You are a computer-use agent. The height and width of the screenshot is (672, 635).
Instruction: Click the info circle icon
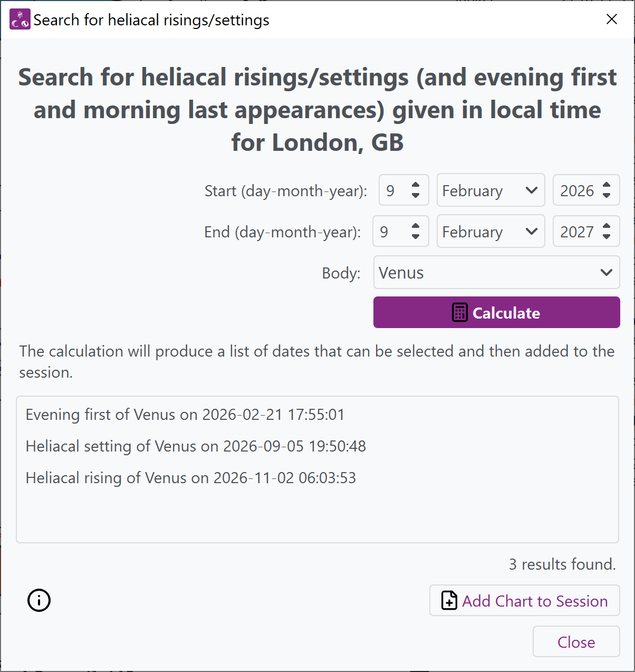pos(38,600)
